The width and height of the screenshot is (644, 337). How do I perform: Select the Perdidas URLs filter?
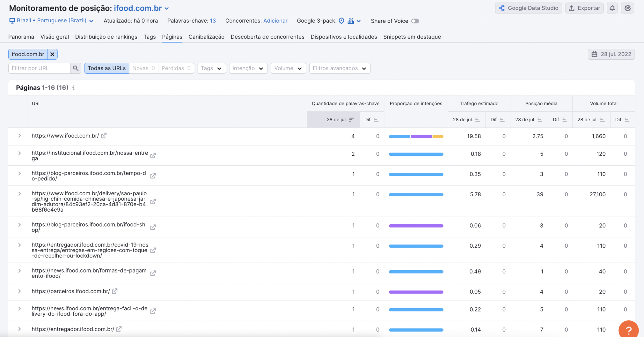(x=176, y=68)
